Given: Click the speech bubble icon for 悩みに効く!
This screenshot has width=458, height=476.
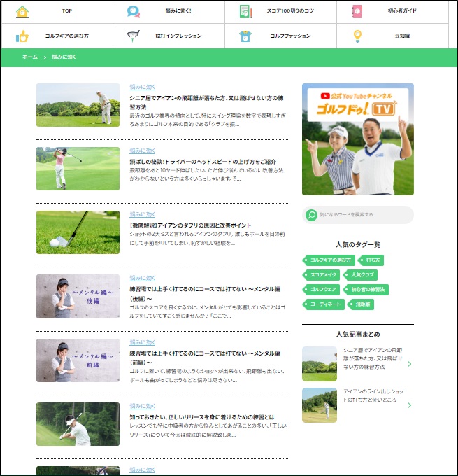Looking at the screenshot, I should coord(134,11).
